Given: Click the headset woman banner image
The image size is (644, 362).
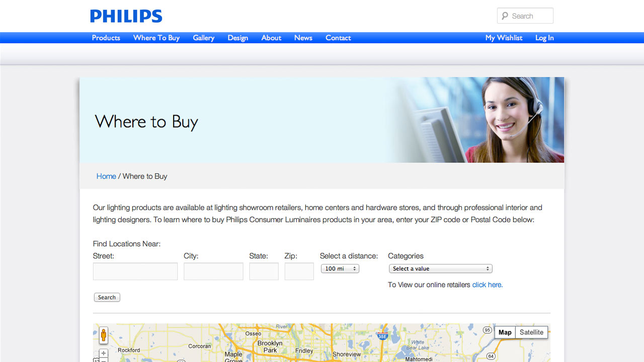Looking at the screenshot, I should coord(475,120).
